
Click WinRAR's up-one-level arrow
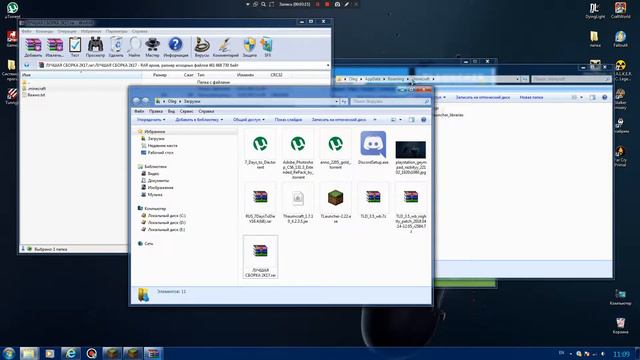click(x=27, y=65)
